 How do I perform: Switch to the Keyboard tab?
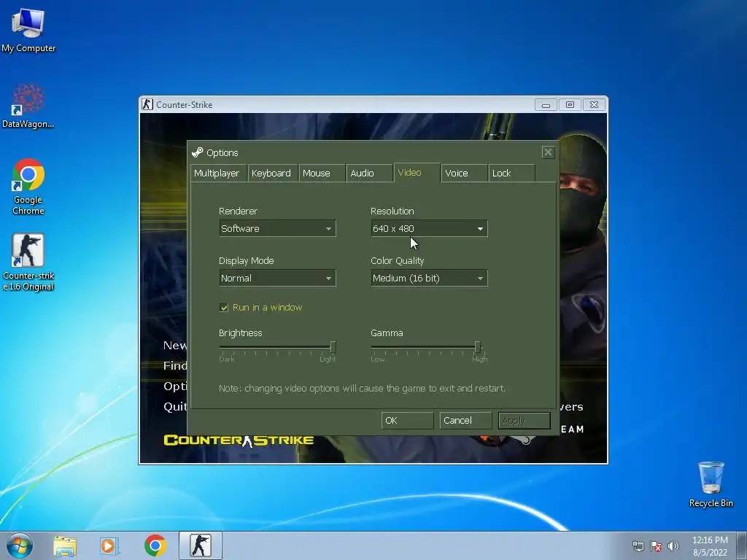[x=272, y=174]
